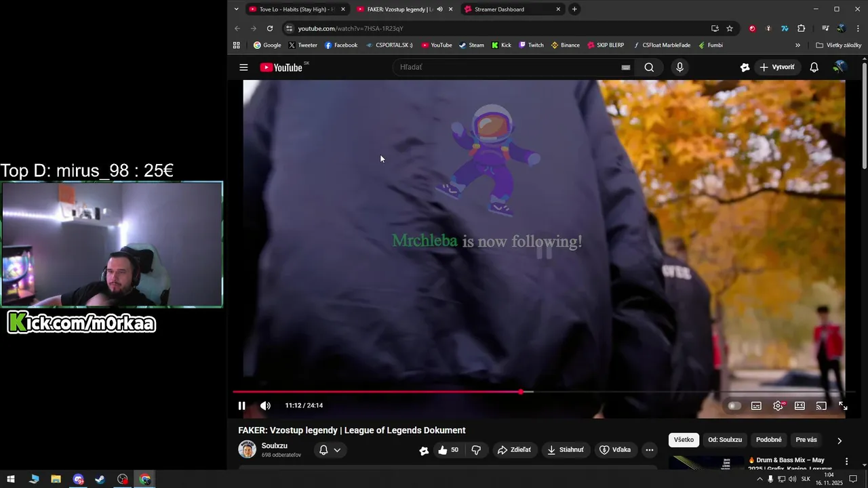Open the Drum & Bass Mix thumbnail

705,462
